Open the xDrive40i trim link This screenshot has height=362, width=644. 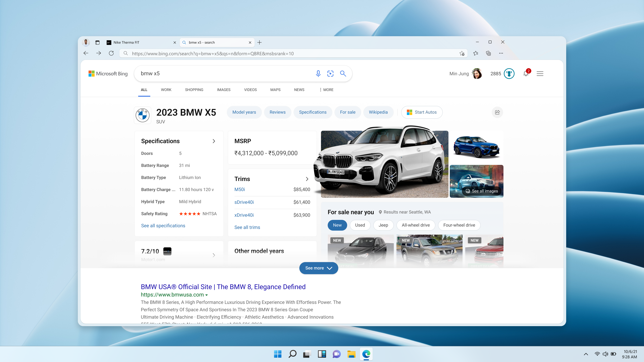tap(244, 215)
